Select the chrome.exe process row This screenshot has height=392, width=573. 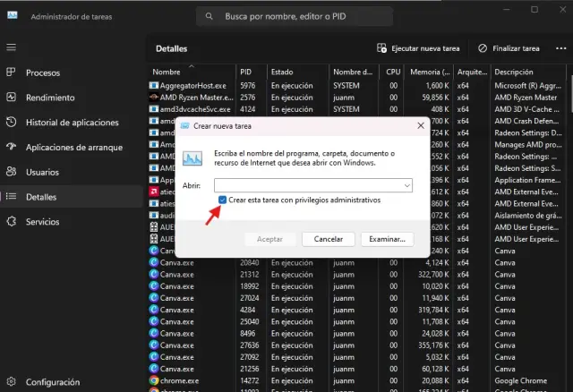[179, 380]
